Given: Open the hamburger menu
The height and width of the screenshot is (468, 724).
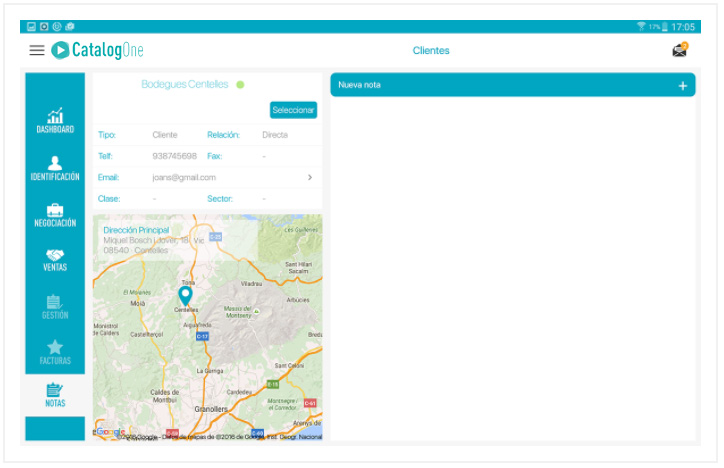Looking at the screenshot, I should coord(37,50).
